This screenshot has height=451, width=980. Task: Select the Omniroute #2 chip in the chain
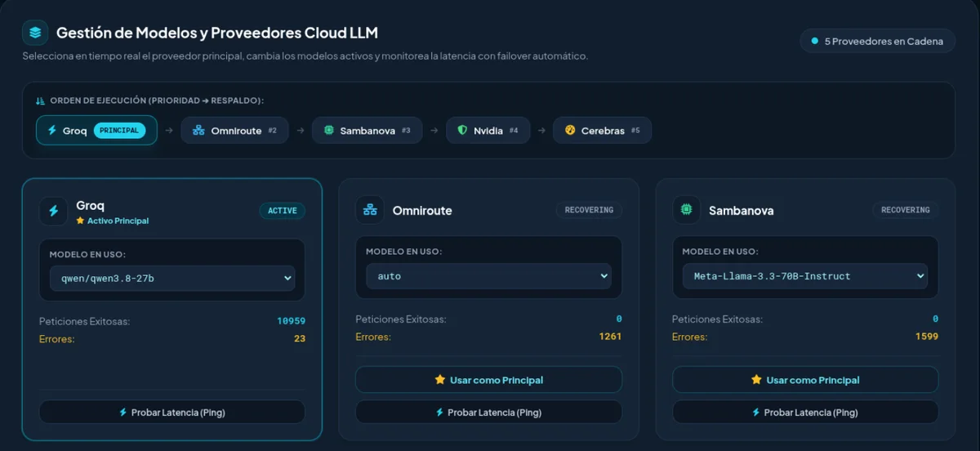tap(234, 131)
